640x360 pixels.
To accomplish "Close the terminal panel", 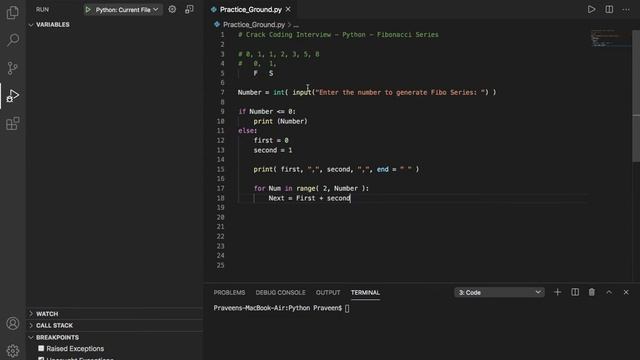I will pos(626,292).
